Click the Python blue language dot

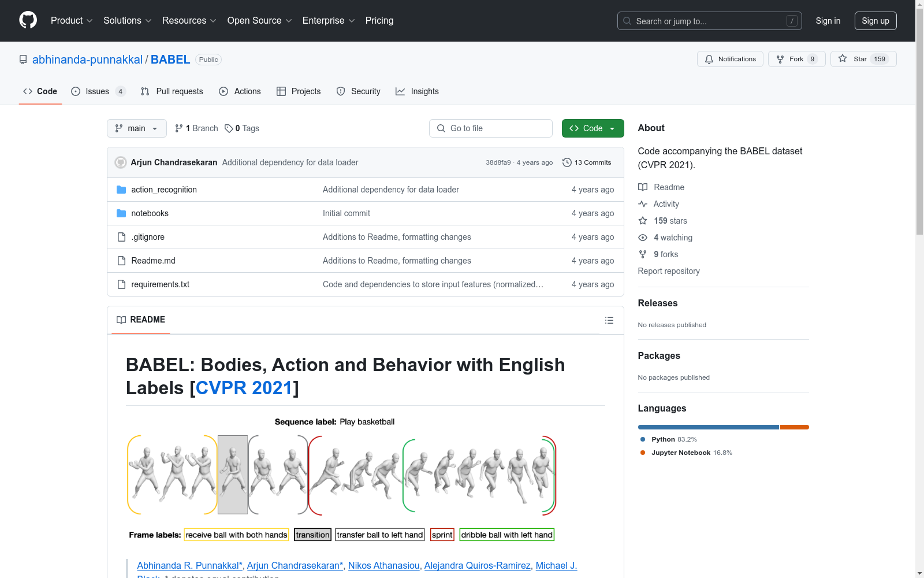pos(643,439)
